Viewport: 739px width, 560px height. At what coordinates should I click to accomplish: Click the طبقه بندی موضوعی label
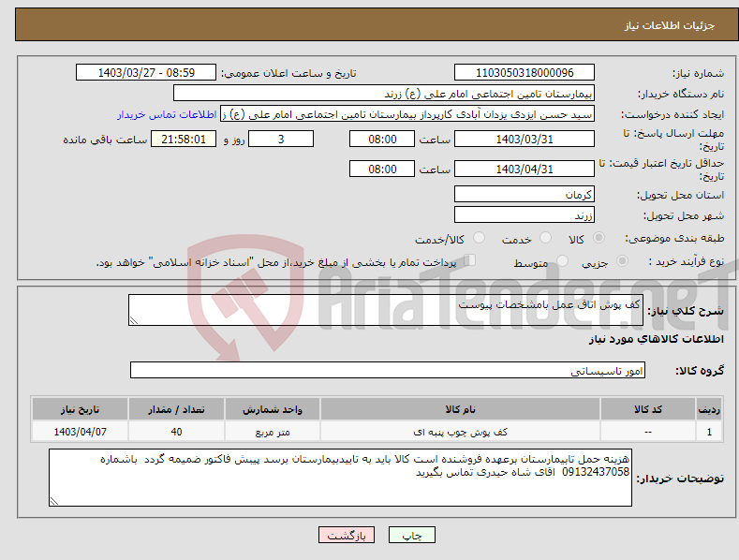(674, 238)
